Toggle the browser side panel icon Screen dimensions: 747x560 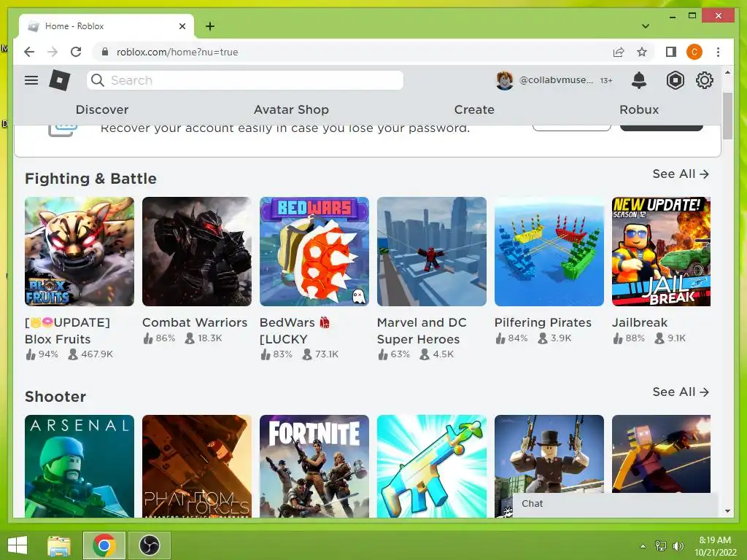point(671,52)
